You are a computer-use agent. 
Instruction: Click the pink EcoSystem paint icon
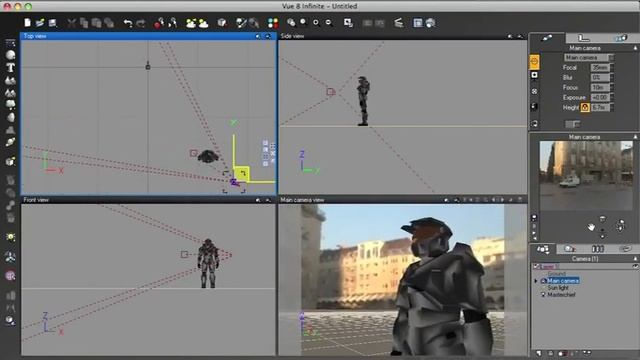pyautogui.click(x=10, y=276)
